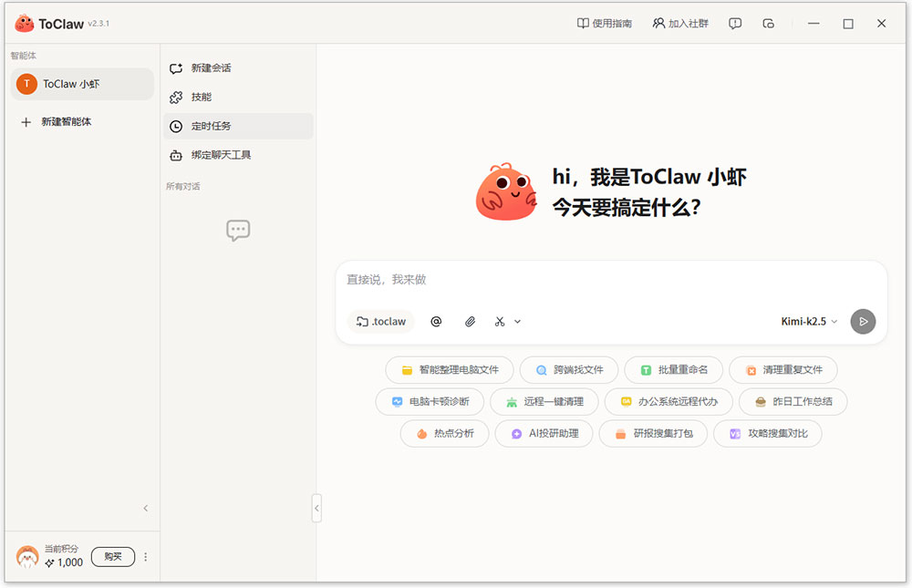This screenshot has height=588, width=912.
Task: Click the red shrimp mascot image
Action: (x=506, y=192)
